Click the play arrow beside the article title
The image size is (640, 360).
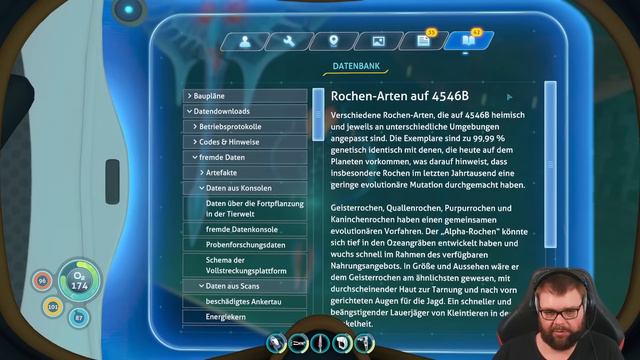click(x=509, y=97)
